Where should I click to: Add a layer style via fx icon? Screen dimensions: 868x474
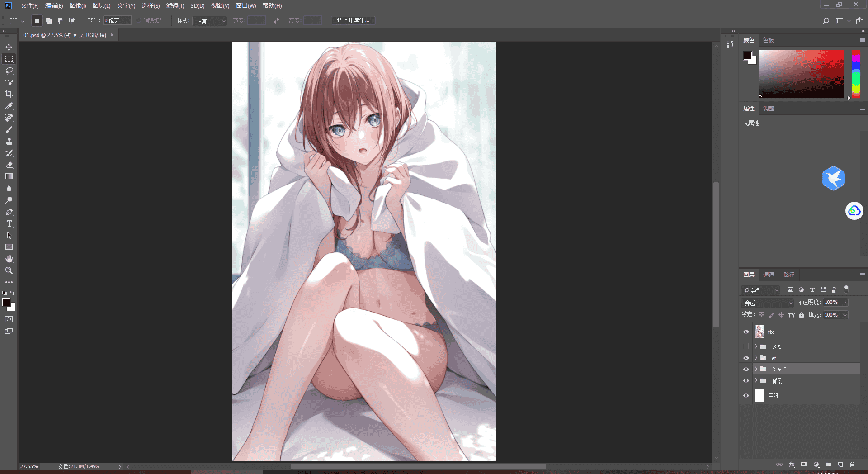[792, 465]
